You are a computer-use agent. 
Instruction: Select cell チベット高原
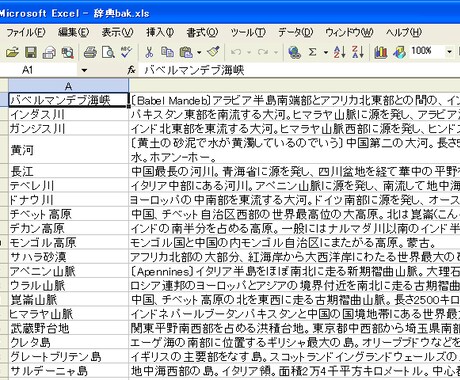pos(68,214)
